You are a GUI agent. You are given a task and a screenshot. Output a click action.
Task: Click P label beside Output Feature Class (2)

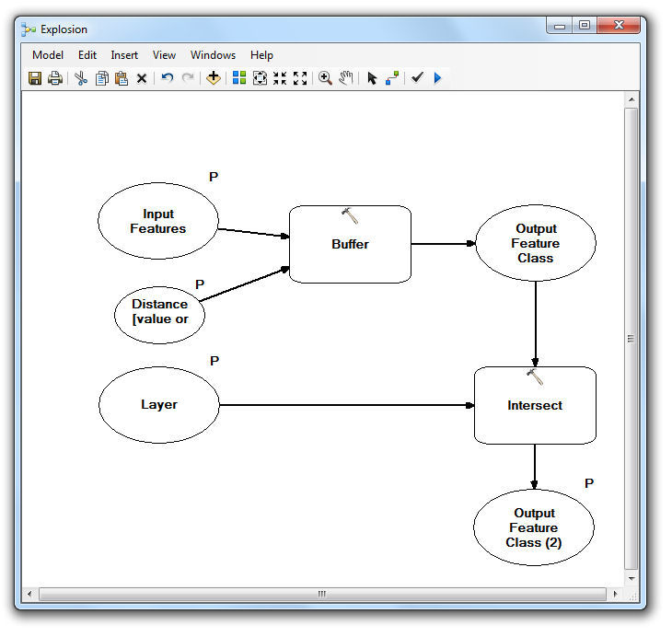pyautogui.click(x=589, y=483)
